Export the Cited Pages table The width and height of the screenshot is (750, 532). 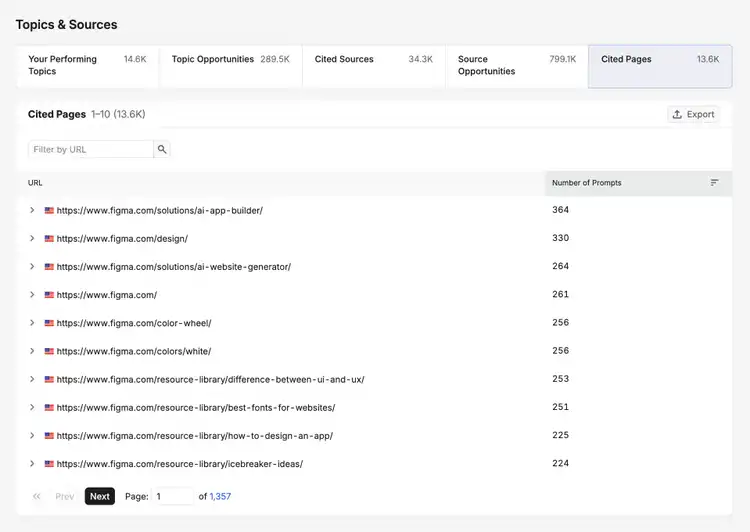click(693, 114)
